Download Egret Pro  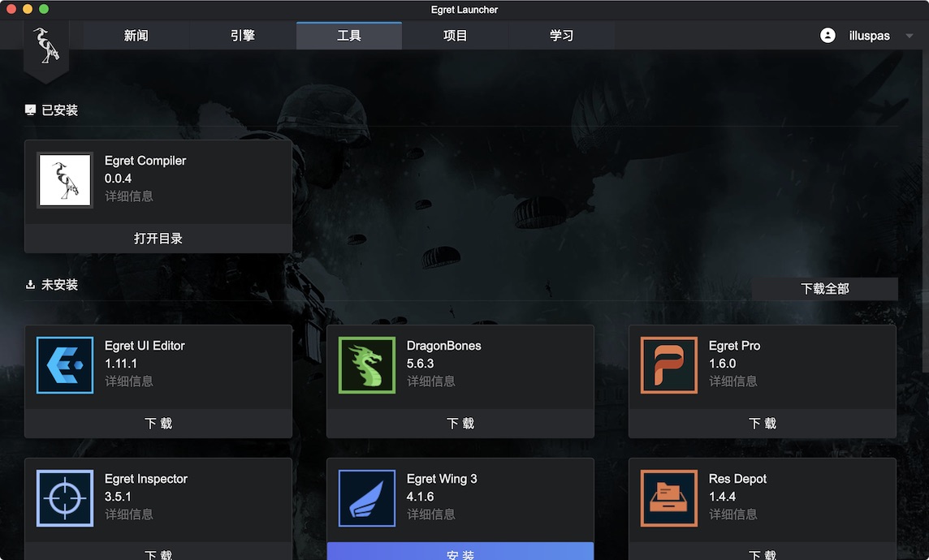pyautogui.click(x=763, y=424)
